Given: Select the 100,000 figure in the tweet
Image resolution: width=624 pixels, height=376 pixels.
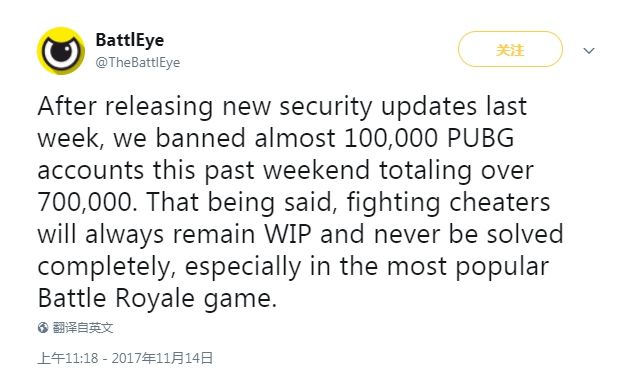Looking at the screenshot, I should [391, 138].
